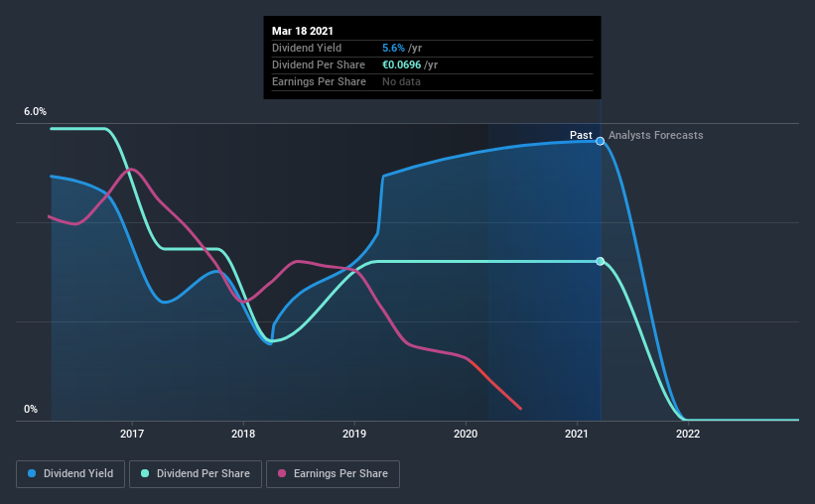This screenshot has width=815, height=504.
Task: Click the 5.6% dividend yield value
Action: pos(393,48)
